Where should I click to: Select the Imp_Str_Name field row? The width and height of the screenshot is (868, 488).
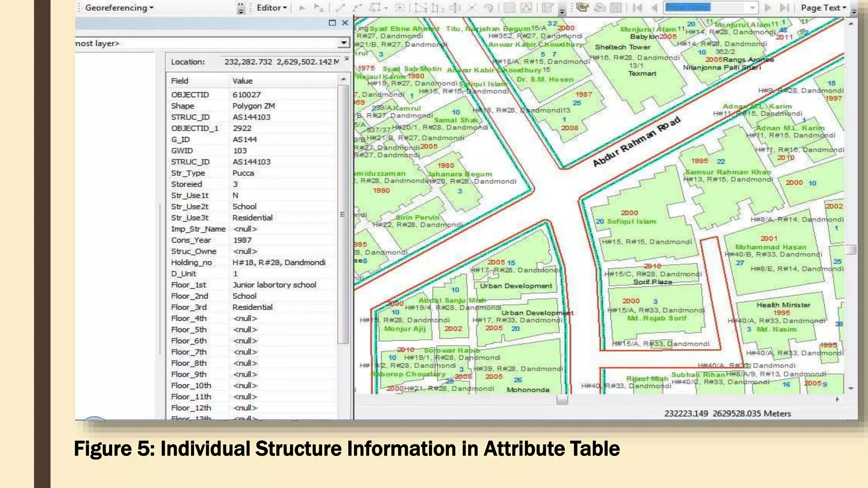252,229
